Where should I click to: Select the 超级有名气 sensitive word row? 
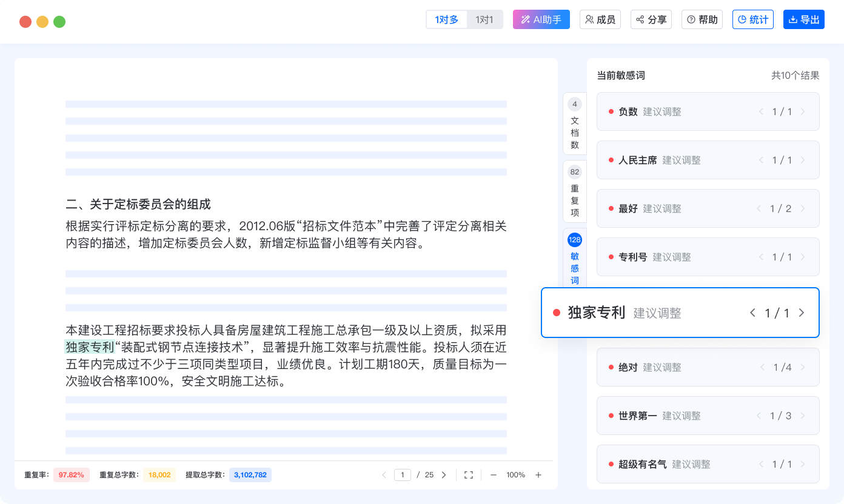coord(708,464)
